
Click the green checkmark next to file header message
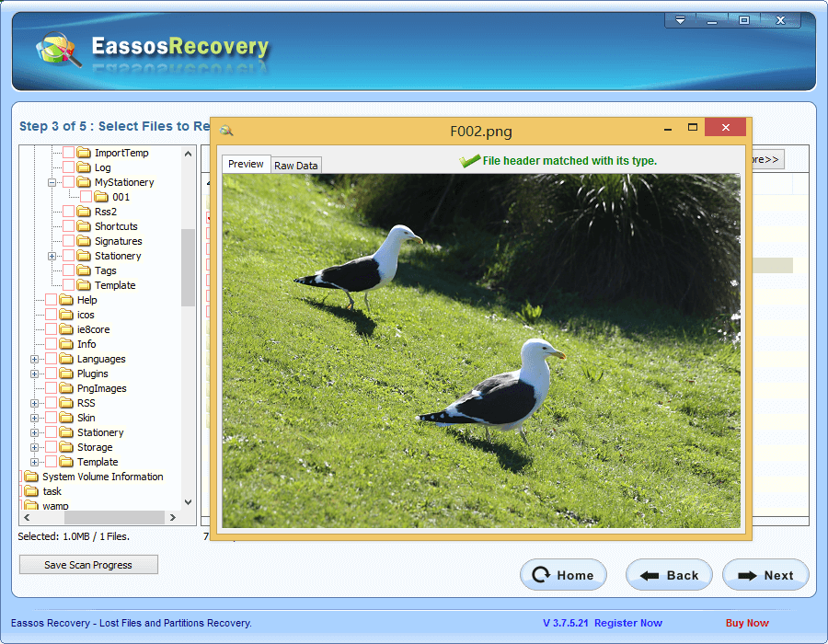[x=467, y=160]
